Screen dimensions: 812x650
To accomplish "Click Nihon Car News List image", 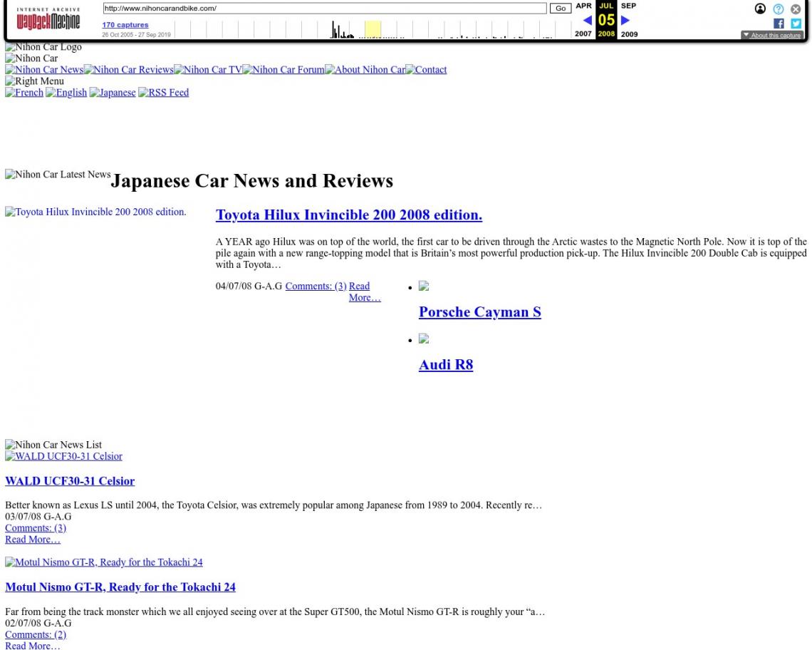I will coord(53,445).
